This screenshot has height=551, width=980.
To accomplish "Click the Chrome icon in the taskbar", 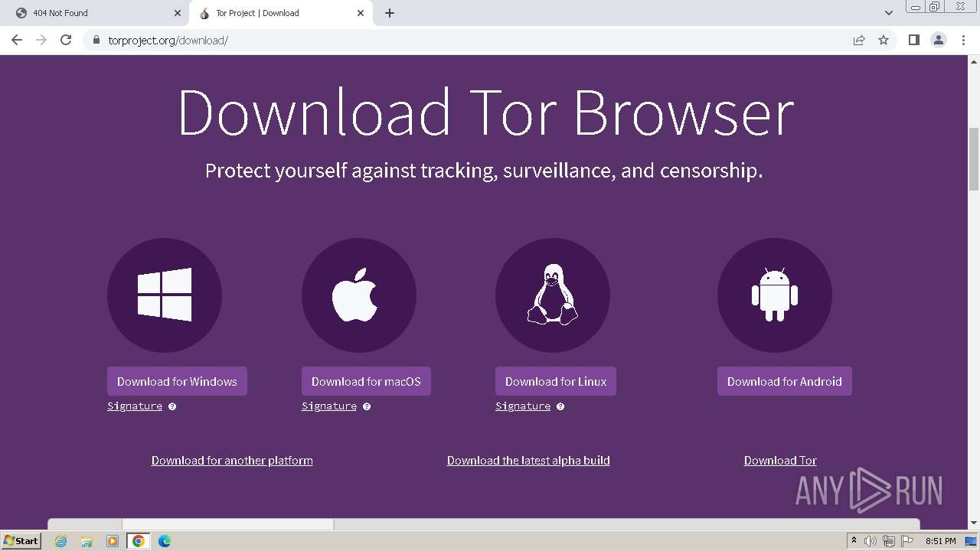I will click(x=139, y=541).
